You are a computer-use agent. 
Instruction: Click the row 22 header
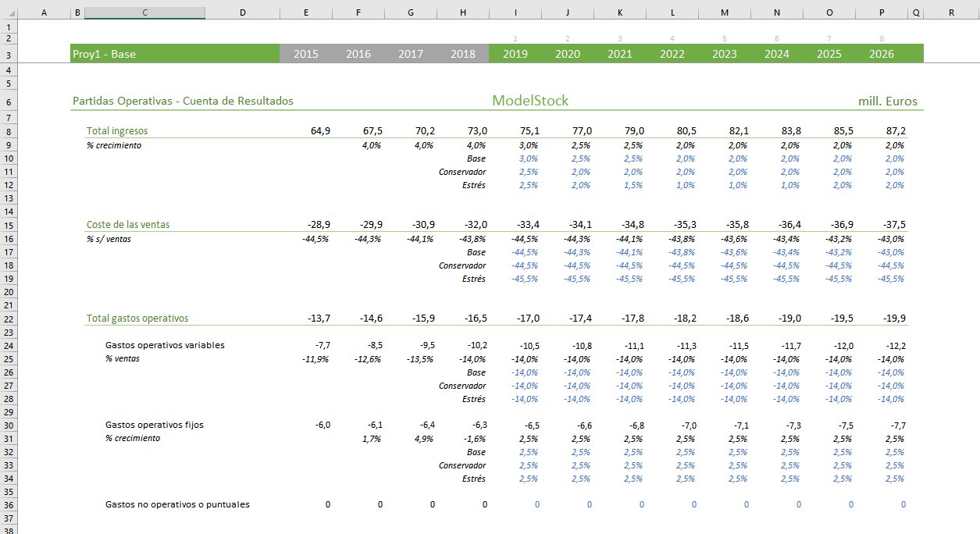tap(9, 319)
